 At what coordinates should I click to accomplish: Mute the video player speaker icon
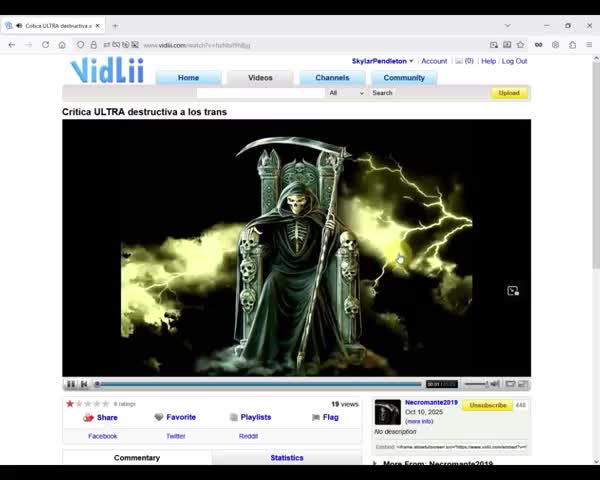click(x=495, y=384)
